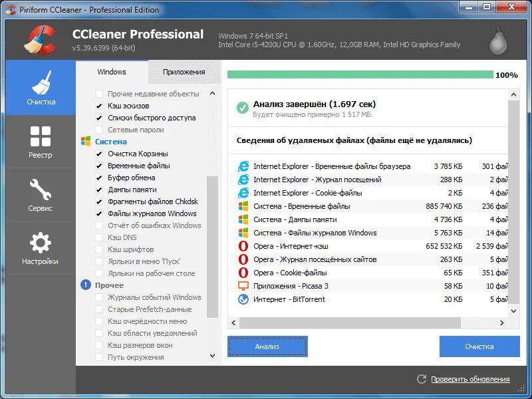Enable Путь окружения checkbox

99,357
